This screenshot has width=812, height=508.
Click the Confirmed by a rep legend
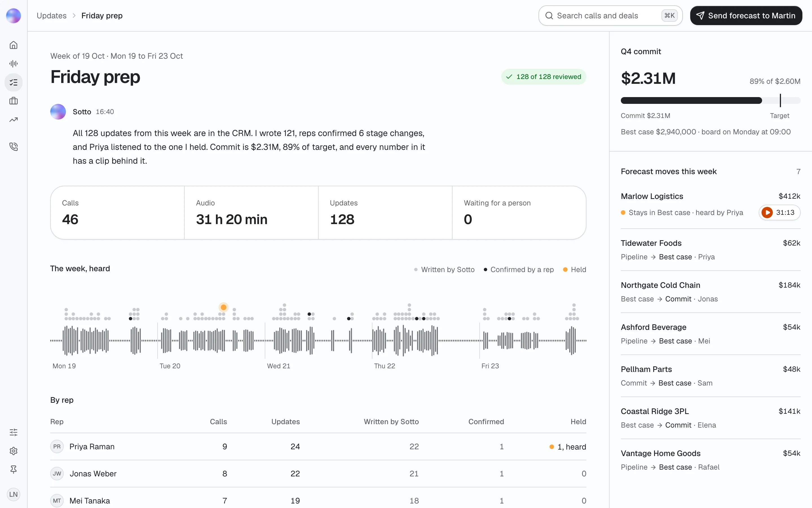519,270
